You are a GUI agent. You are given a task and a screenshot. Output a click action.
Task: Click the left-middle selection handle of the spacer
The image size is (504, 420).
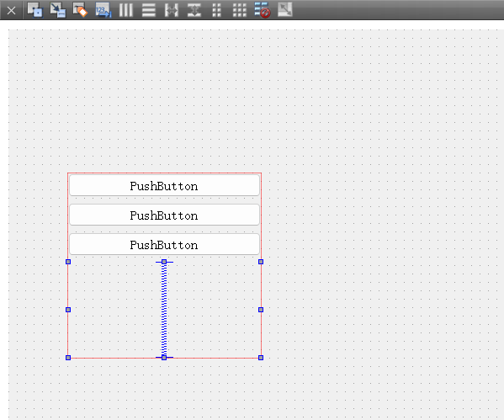(x=68, y=310)
